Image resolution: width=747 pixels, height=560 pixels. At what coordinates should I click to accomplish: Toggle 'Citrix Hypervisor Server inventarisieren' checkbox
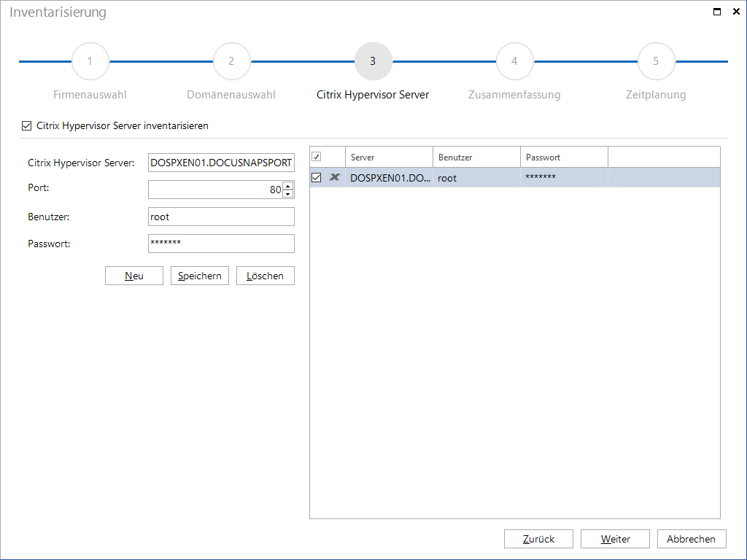coord(27,125)
